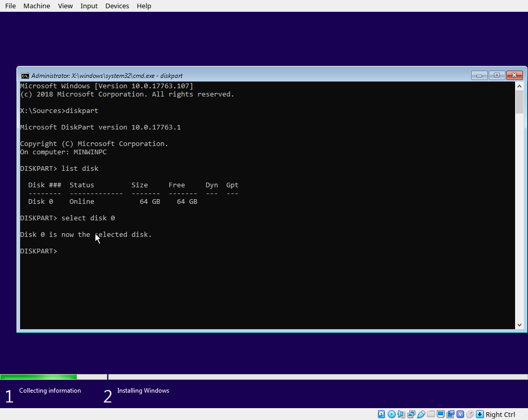Click the USB devices status icon
528x420 pixels.
(421, 414)
